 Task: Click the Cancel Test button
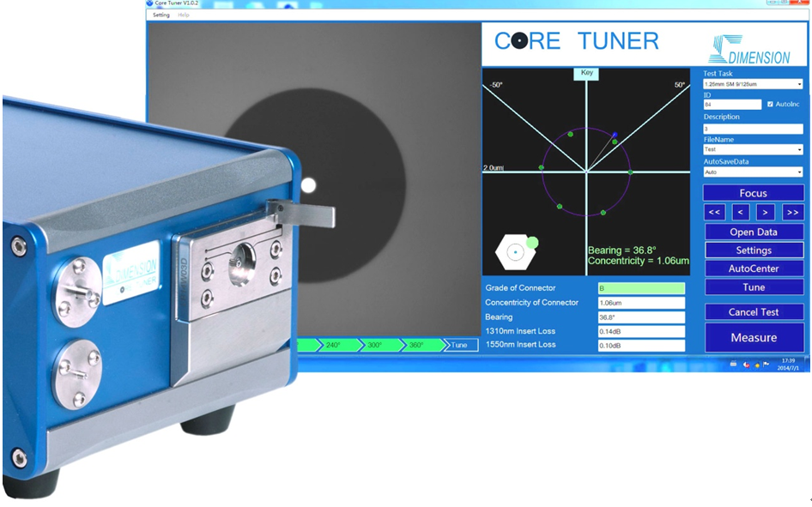tap(754, 312)
